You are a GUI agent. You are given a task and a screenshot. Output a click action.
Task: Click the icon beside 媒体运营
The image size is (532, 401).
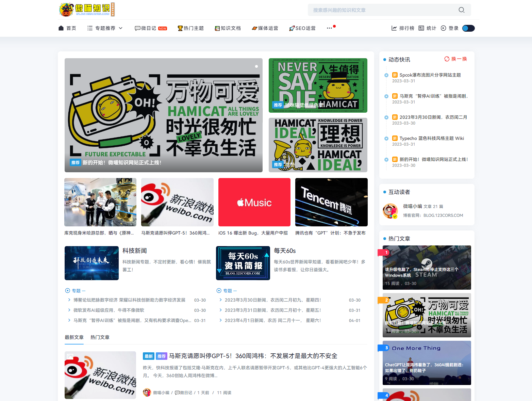[254, 28]
